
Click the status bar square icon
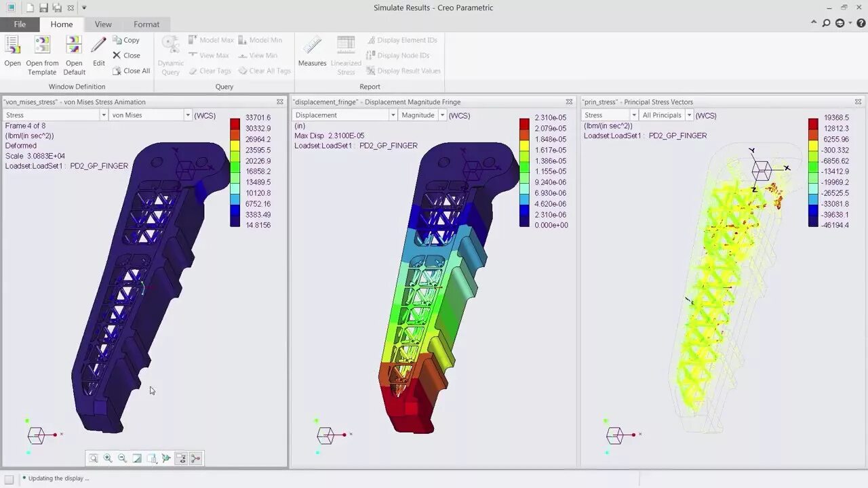coord(9,479)
